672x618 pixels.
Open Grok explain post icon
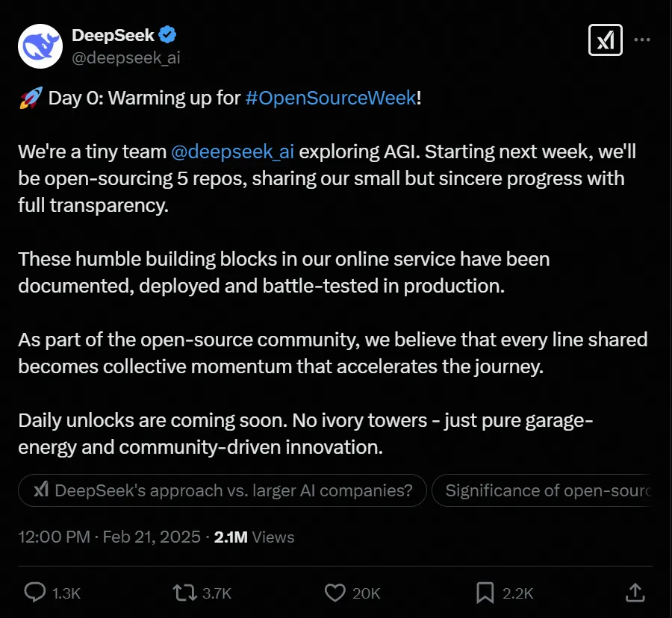605,40
